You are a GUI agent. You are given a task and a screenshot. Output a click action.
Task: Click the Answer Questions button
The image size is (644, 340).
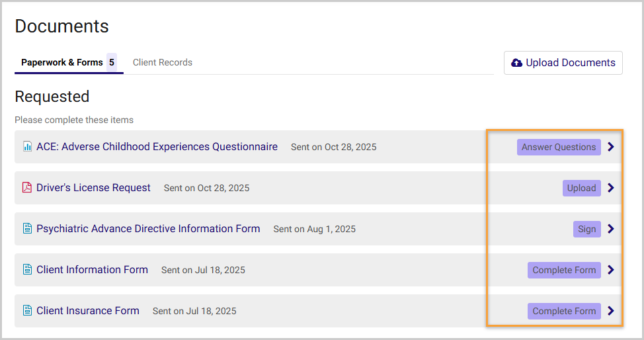(559, 147)
